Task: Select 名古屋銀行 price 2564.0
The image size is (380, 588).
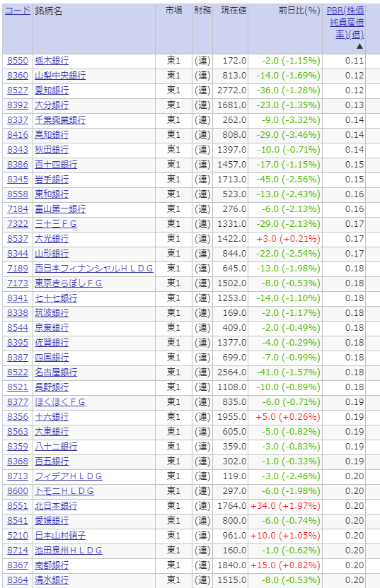Action: click(x=231, y=372)
